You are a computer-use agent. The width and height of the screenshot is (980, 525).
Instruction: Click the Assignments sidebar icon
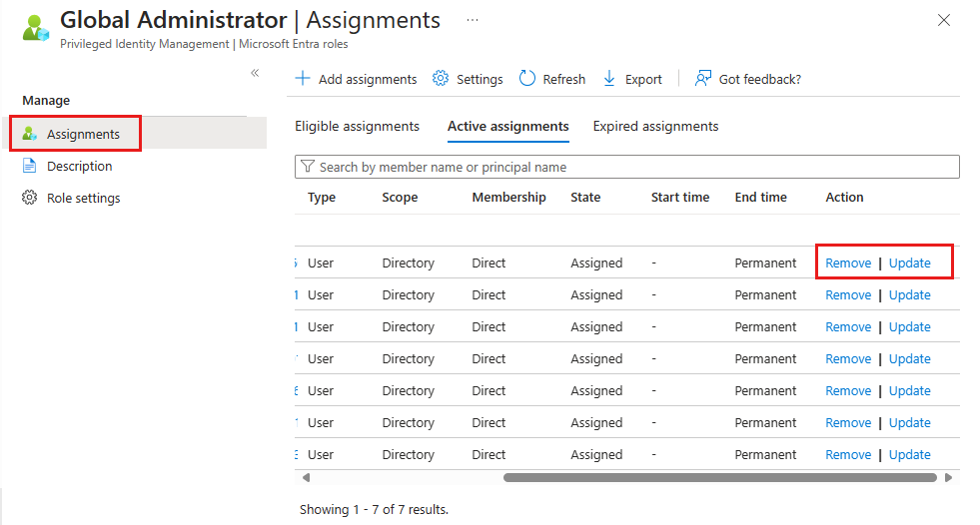pyautogui.click(x=30, y=134)
